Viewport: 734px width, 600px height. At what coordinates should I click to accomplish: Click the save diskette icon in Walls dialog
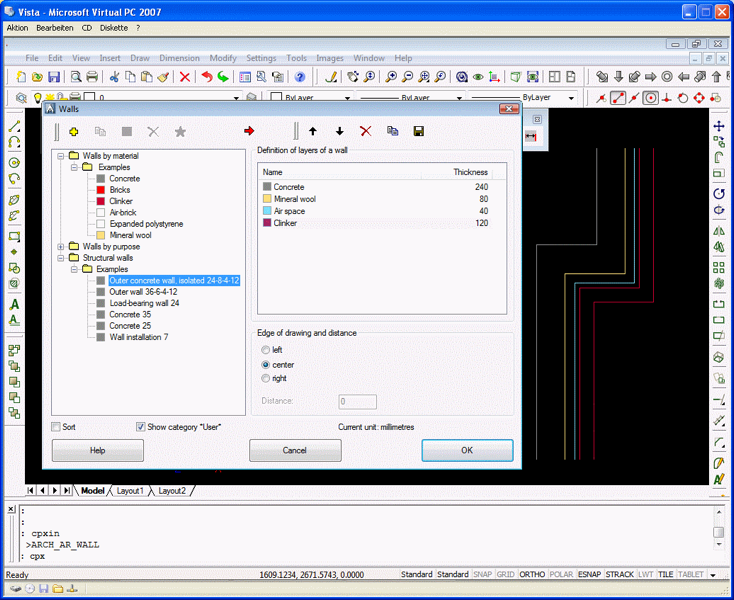(419, 132)
